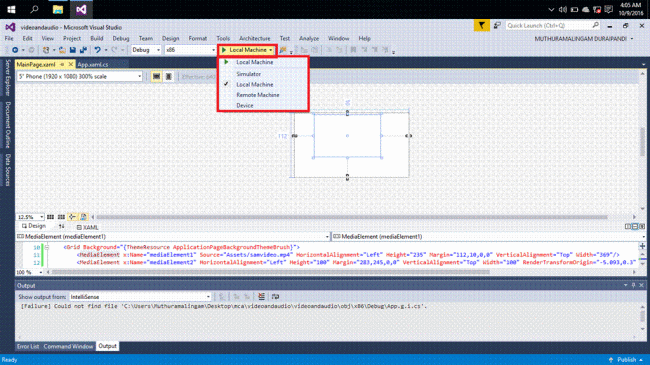Show hidden tray icons chevron
Image resolution: width=650 pixels, height=365 pixels.
(x=551, y=9)
